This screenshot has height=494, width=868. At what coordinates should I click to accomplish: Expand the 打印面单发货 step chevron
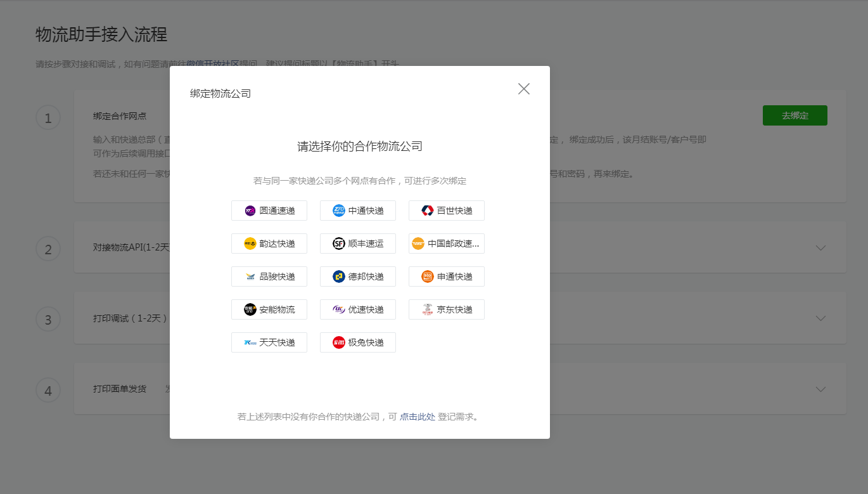(x=821, y=389)
